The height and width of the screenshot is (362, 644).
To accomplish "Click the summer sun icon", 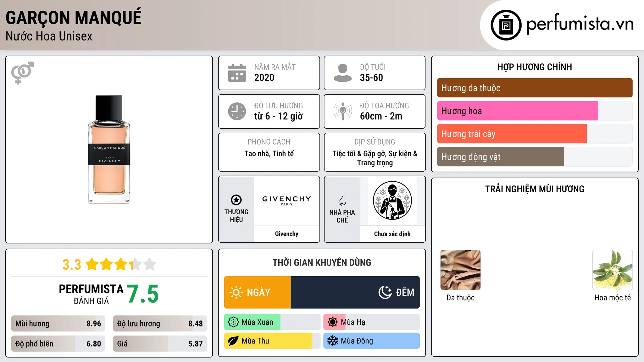I will (333, 322).
